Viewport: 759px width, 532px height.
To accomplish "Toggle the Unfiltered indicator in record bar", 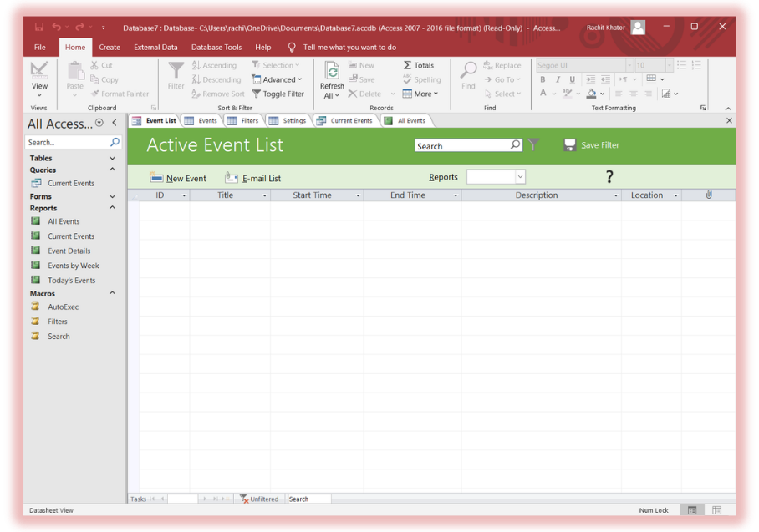I will click(x=259, y=499).
